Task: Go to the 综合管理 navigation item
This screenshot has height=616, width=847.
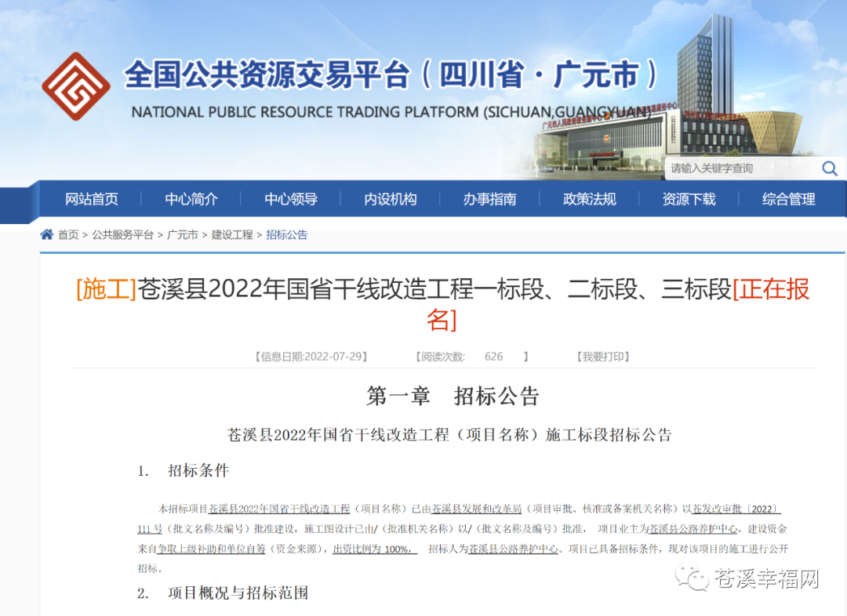Action: tap(789, 199)
